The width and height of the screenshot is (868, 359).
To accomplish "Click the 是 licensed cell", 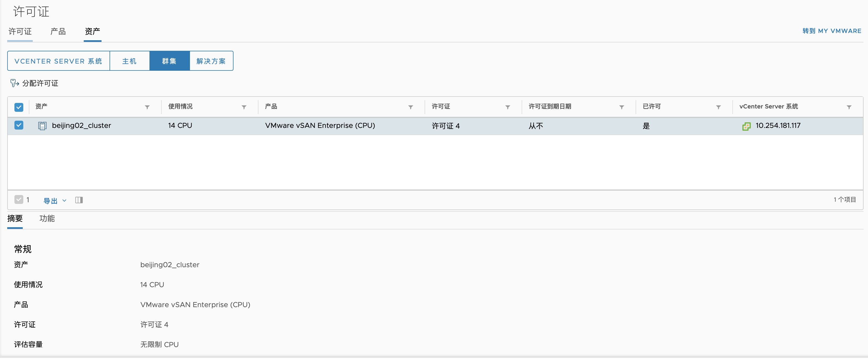I will tap(646, 126).
